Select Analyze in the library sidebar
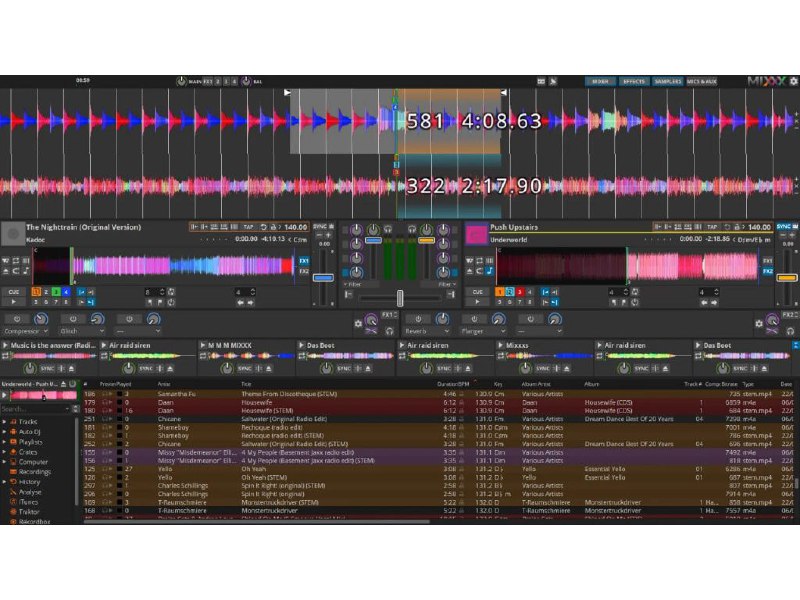 click(x=30, y=492)
